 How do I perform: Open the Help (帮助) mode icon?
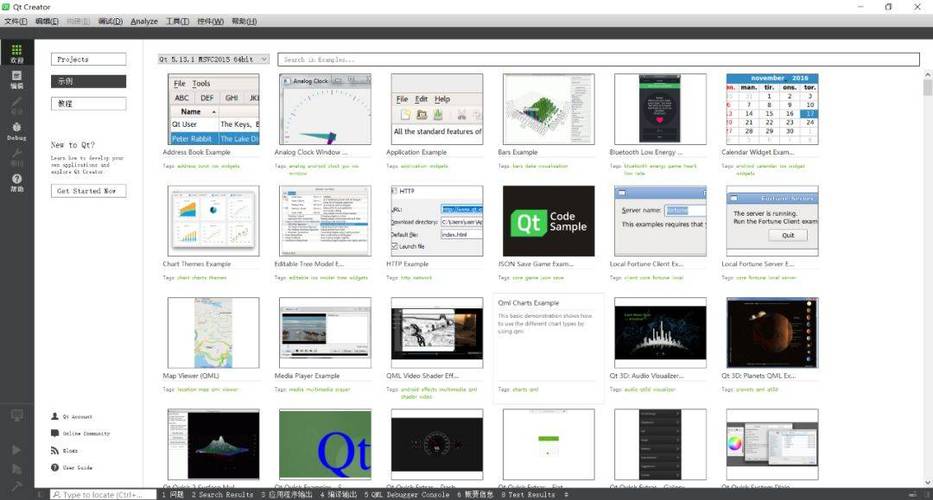coord(17,182)
